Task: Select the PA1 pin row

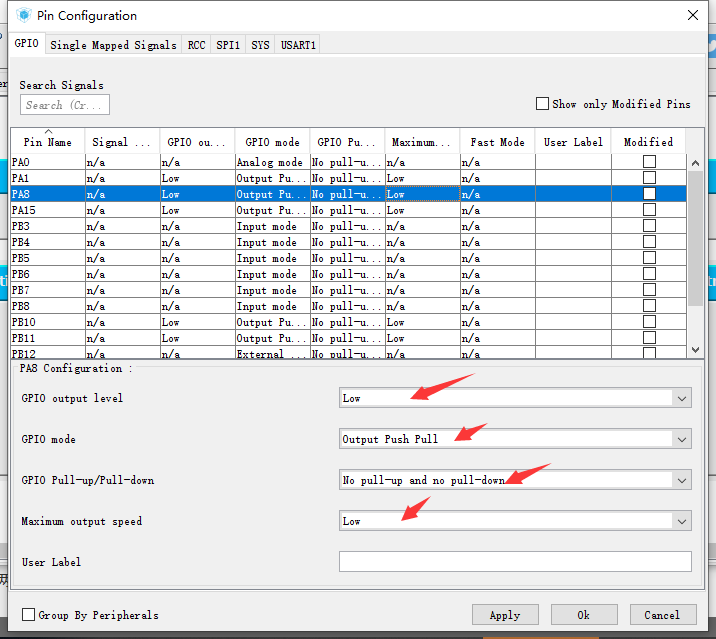Action: 348,178
